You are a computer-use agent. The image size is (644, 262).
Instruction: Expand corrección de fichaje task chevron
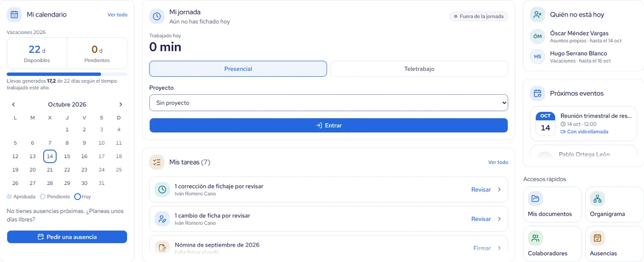[499, 189]
